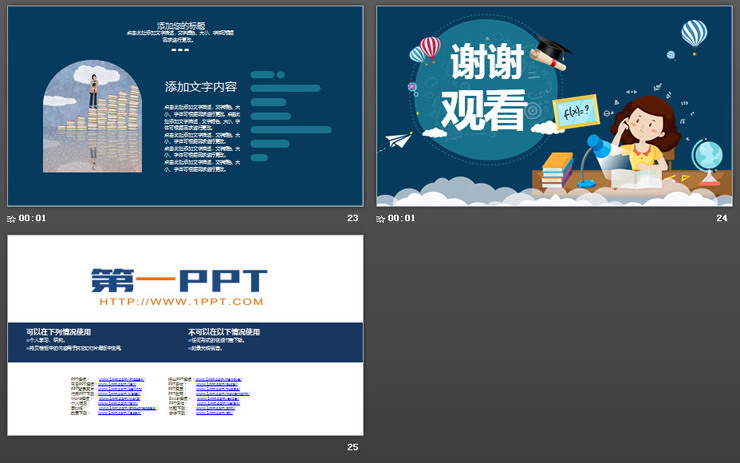The image size is (740, 463).
Task: Select the 谢谢观看 slide 24 thumbnail
Action: (554, 106)
